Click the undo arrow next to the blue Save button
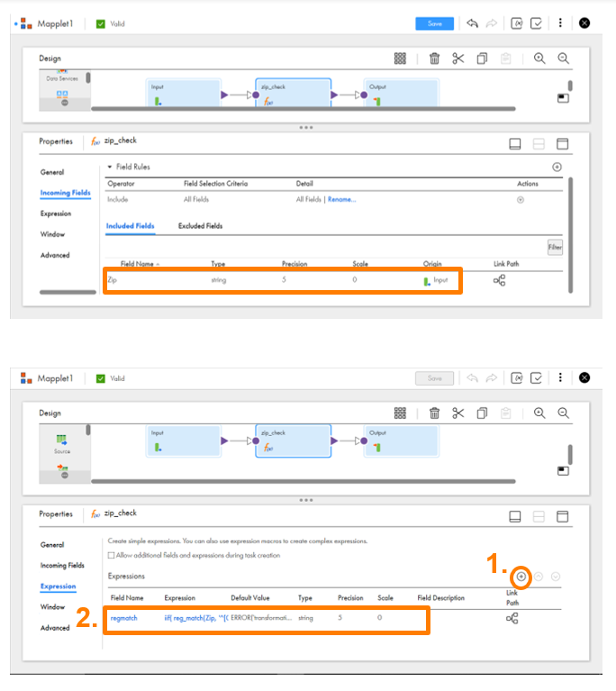Image resolution: width=616 pixels, height=691 pixels. click(472, 23)
